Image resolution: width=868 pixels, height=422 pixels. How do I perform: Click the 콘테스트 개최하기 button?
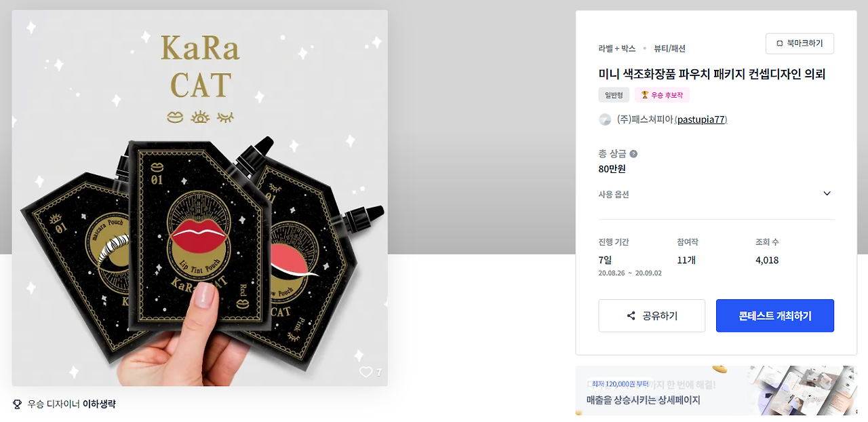point(775,316)
